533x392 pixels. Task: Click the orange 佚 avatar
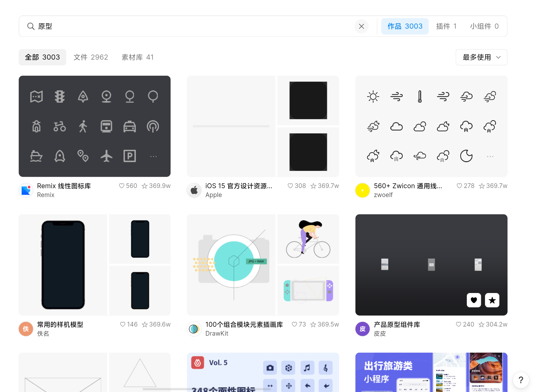[x=26, y=329]
